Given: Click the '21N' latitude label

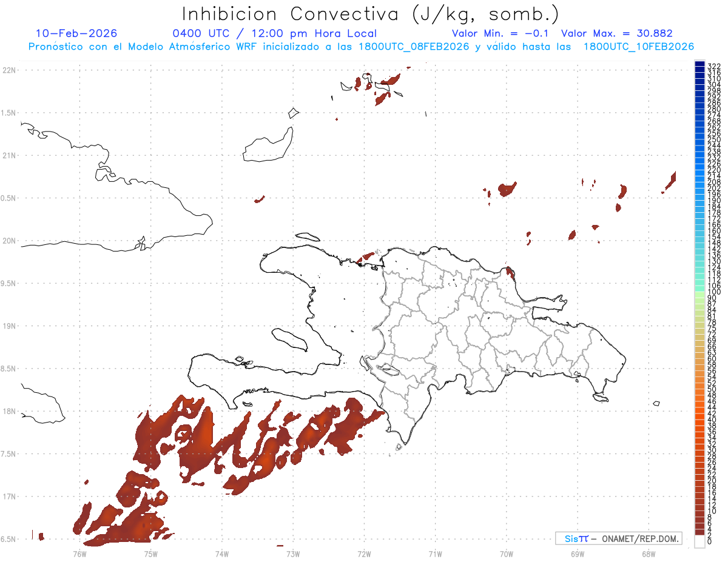Looking at the screenshot, I should tap(8, 155).
